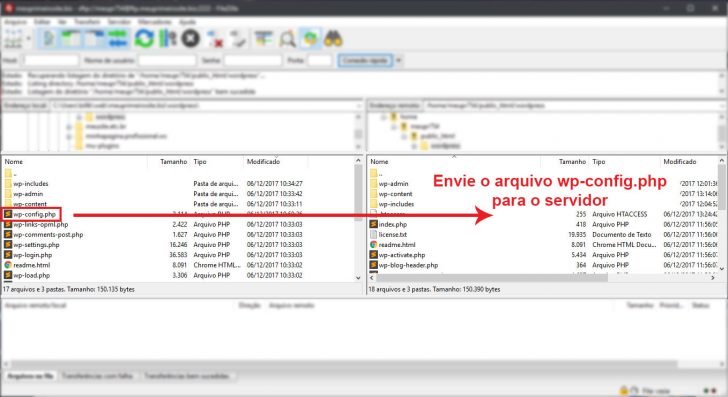Click the lock icon in status bar
Screen dimensions: 728x397
coord(624,391)
